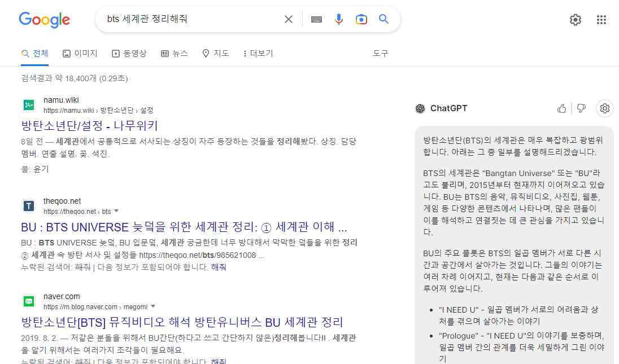Click the "Prologue" bullet in ChatGPT answer
Screen dimensions: 619x364
click(x=521, y=347)
